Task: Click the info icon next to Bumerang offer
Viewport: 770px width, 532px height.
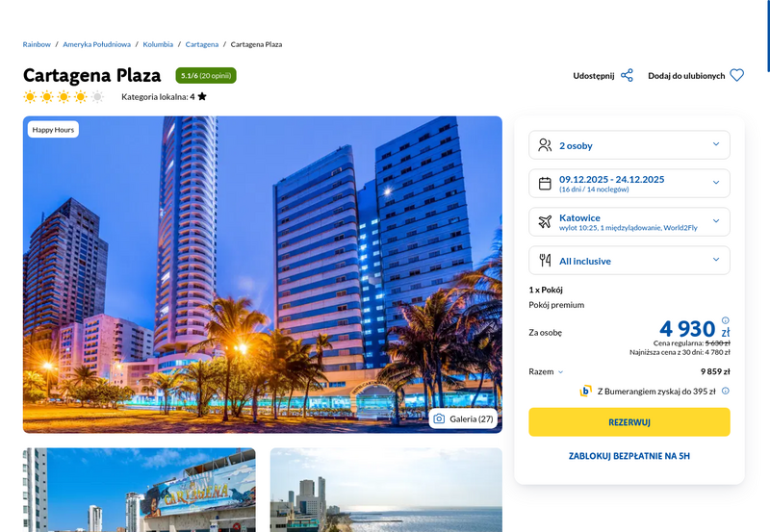Action: click(726, 391)
